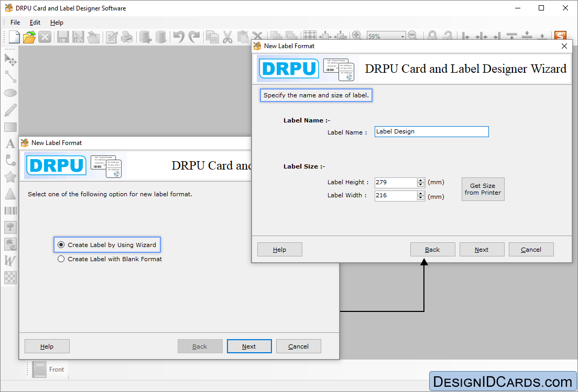Image resolution: width=578 pixels, height=392 pixels.
Task: Click Help in the option selection dialog
Action: pyautogui.click(x=47, y=346)
